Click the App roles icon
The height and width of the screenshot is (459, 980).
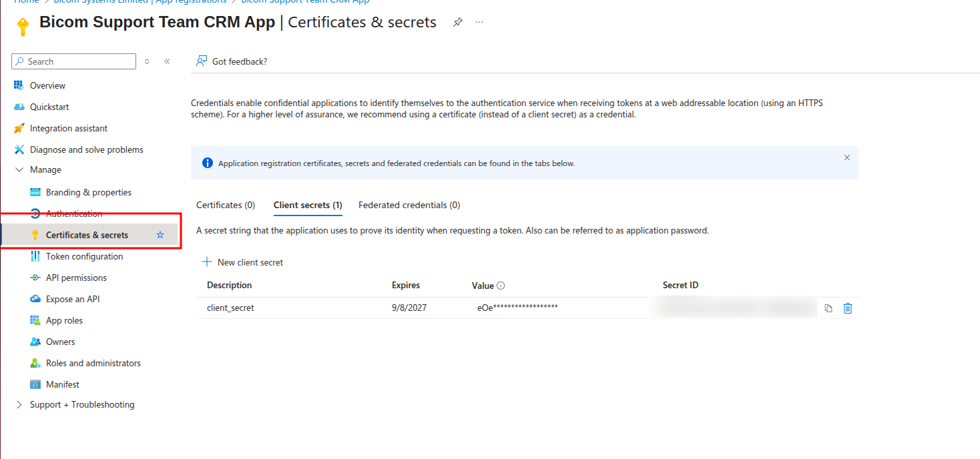pos(35,320)
